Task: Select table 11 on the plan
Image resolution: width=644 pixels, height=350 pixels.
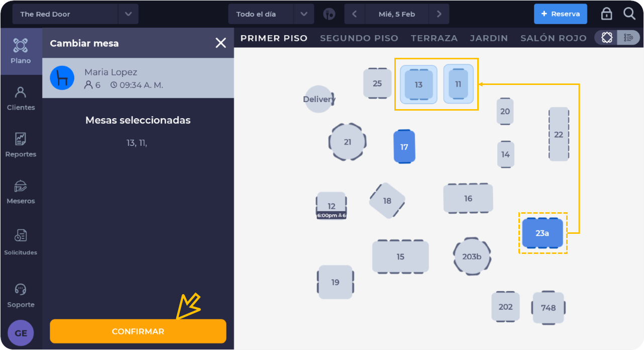Action: click(x=458, y=84)
